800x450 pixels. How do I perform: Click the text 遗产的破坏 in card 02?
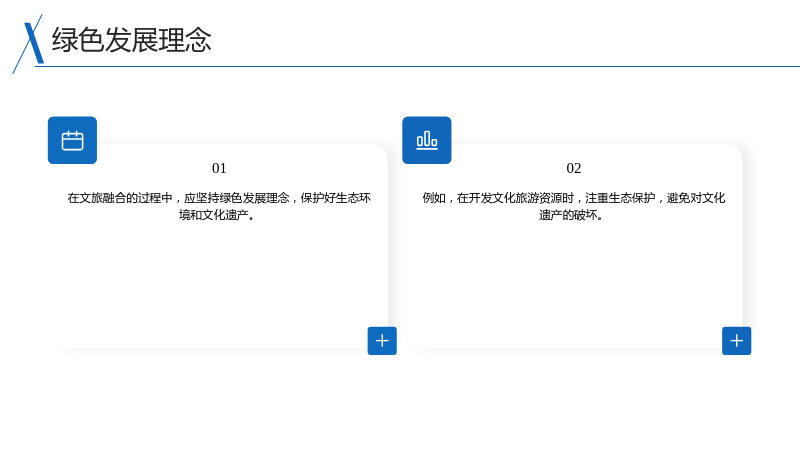(568, 215)
